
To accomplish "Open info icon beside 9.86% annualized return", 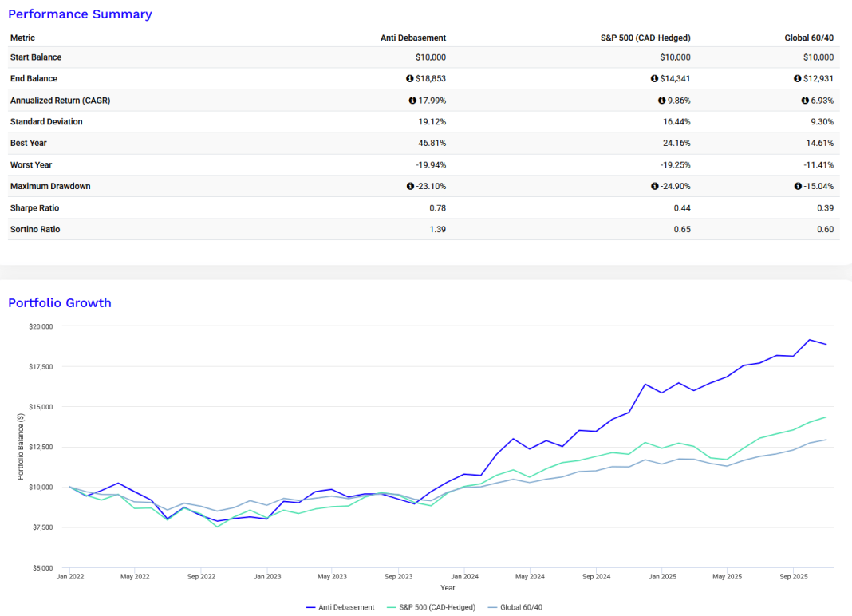I will click(661, 101).
